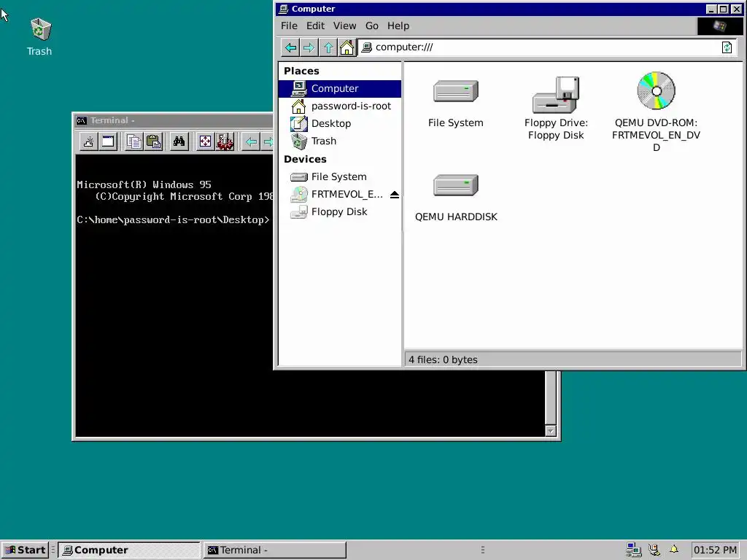This screenshot has width=747, height=560.
Task: Eject the FRTMEVOL_E... disc
Action: coord(395,194)
